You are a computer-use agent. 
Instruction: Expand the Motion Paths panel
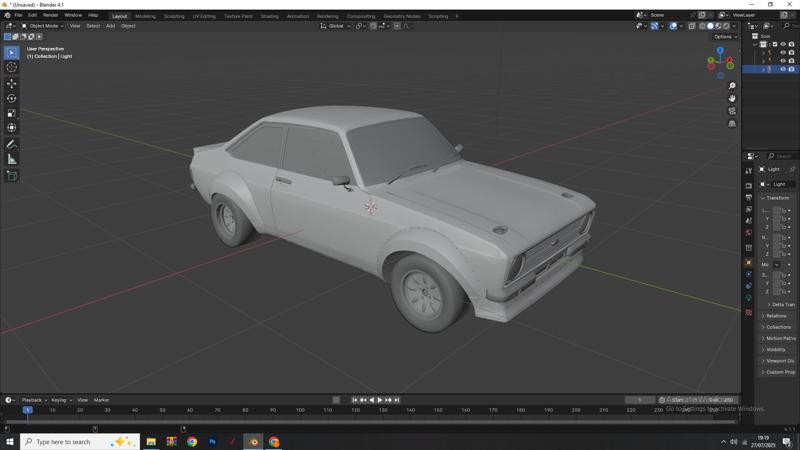778,339
